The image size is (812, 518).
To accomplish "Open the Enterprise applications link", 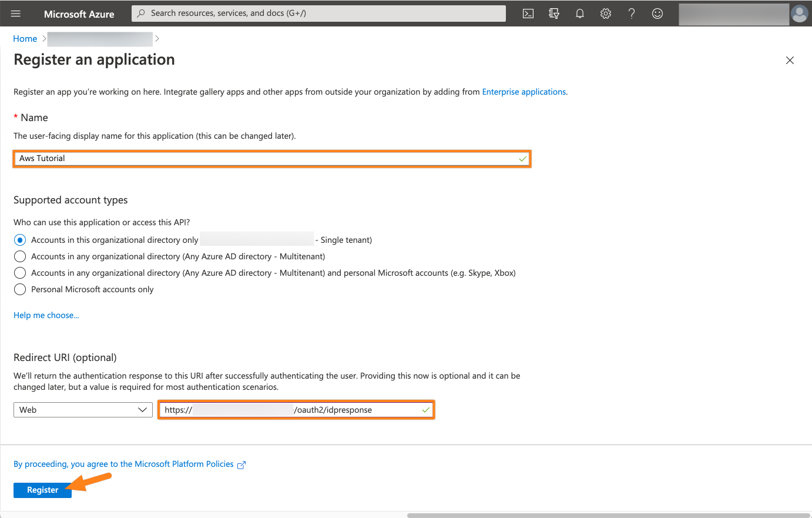I will click(x=524, y=92).
